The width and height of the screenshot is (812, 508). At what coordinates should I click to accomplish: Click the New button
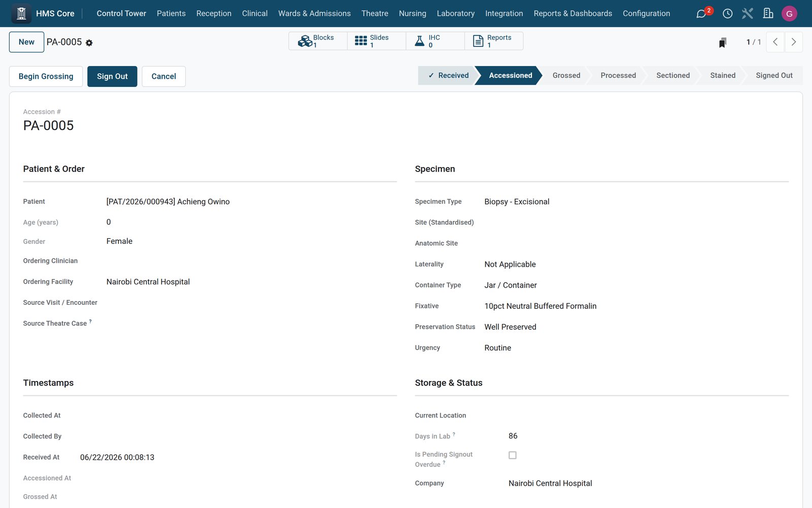point(26,42)
